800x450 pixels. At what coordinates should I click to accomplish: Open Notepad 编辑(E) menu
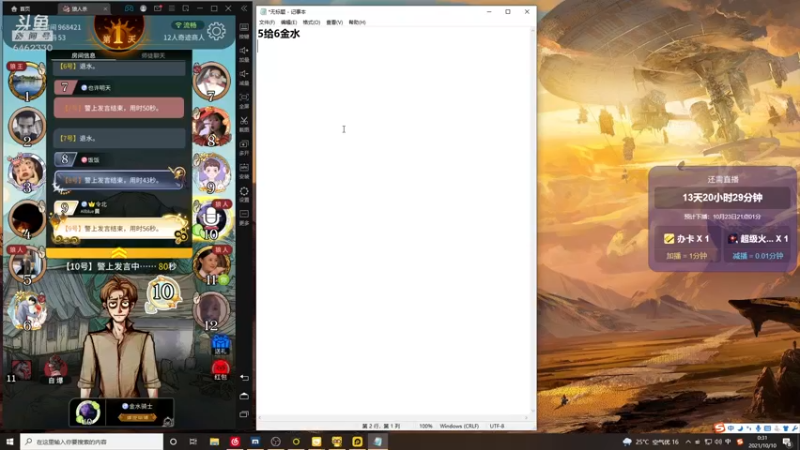tap(288, 22)
